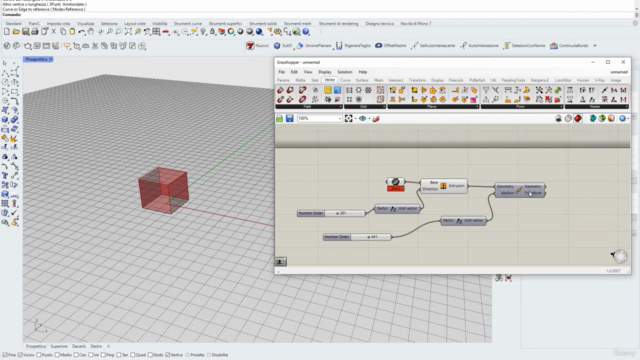640x360 pixels.
Task: Toggle the Vicino osnap checkbox
Action: click(x=20, y=355)
